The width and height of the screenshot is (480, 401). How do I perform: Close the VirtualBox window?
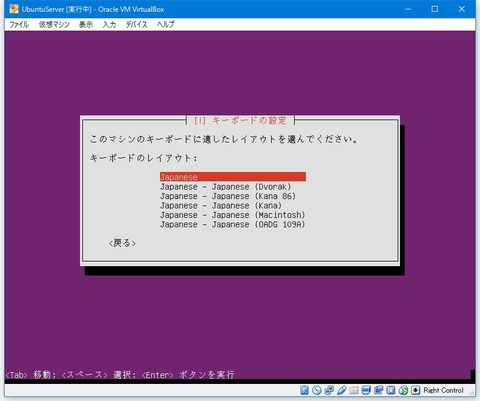(x=461, y=9)
